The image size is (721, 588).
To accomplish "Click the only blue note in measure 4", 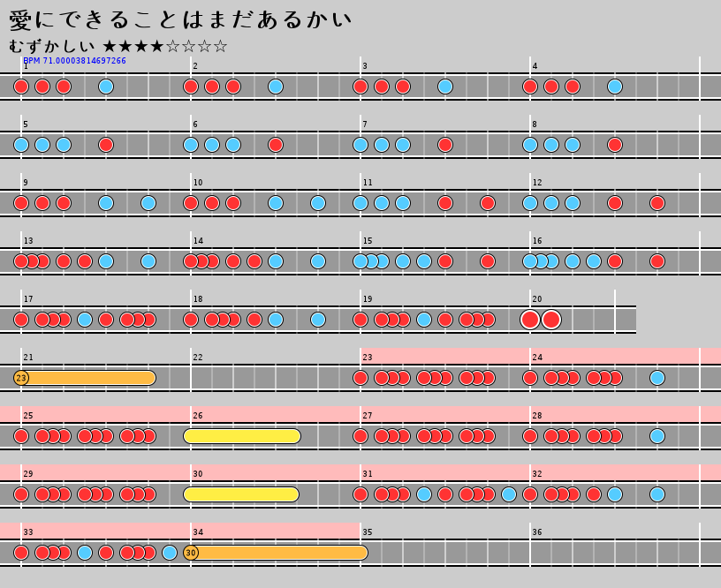I will click(x=615, y=87).
